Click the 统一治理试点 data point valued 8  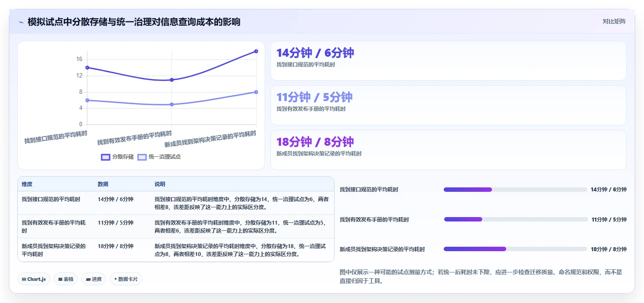(x=256, y=92)
